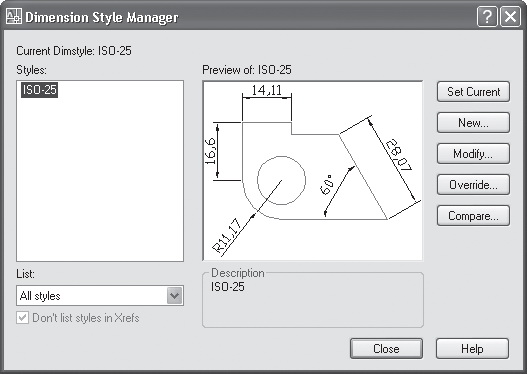Click the Preview of: ISO-25 label
Screen dimensions: 527x374
point(247,70)
